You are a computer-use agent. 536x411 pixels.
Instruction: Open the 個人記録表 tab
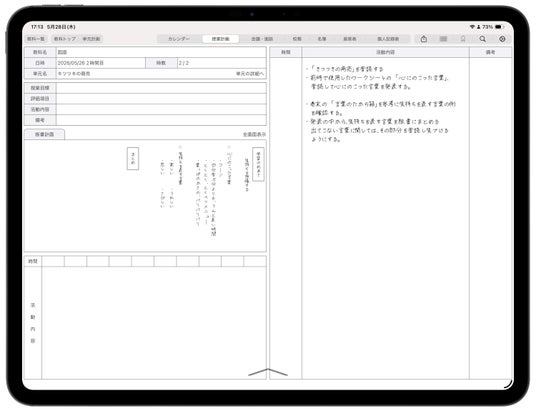(x=388, y=39)
